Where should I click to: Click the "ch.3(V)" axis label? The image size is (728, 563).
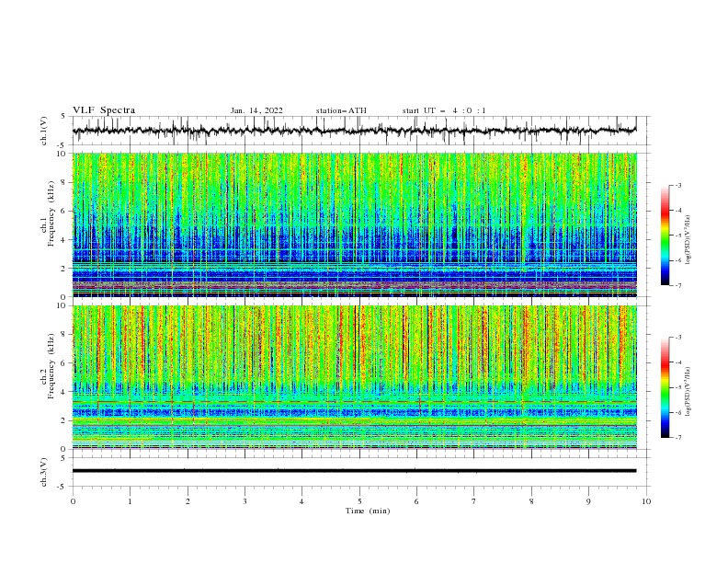tap(44, 472)
